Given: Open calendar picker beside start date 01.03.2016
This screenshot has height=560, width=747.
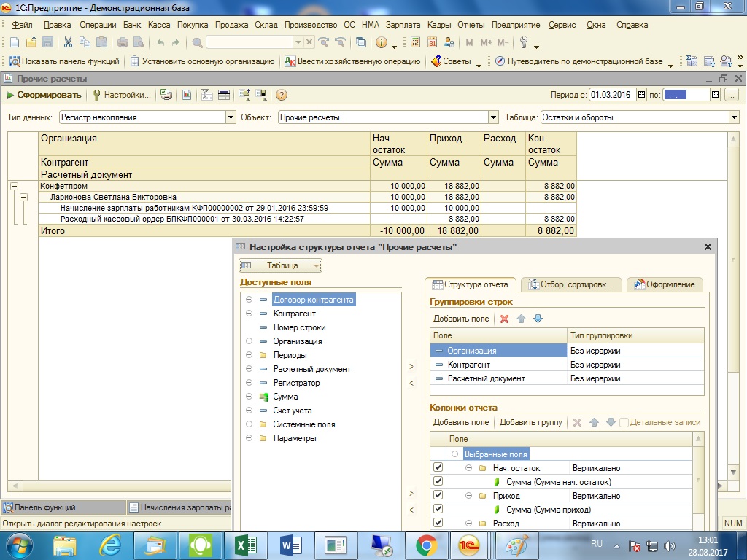Looking at the screenshot, I should [x=641, y=95].
